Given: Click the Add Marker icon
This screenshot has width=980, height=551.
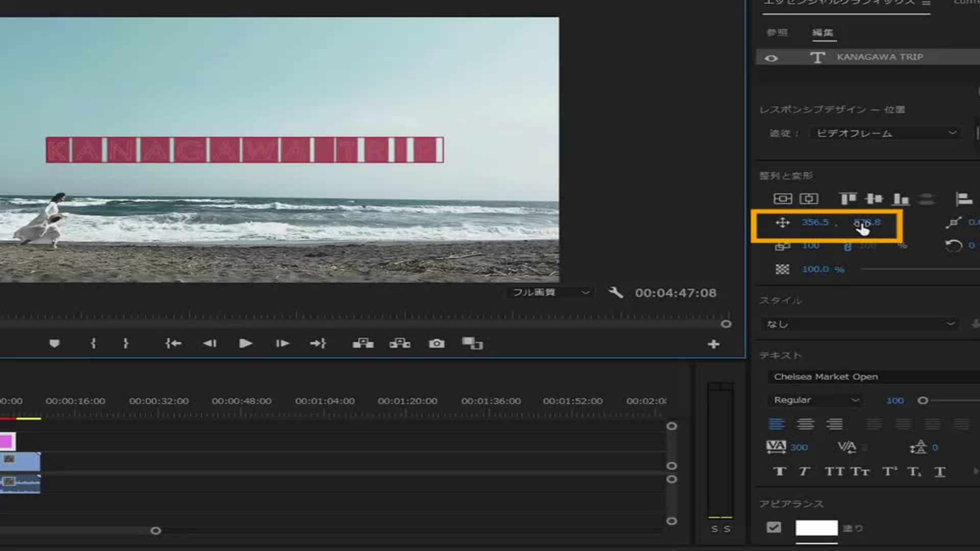Looking at the screenshot, I should (54, 343).
